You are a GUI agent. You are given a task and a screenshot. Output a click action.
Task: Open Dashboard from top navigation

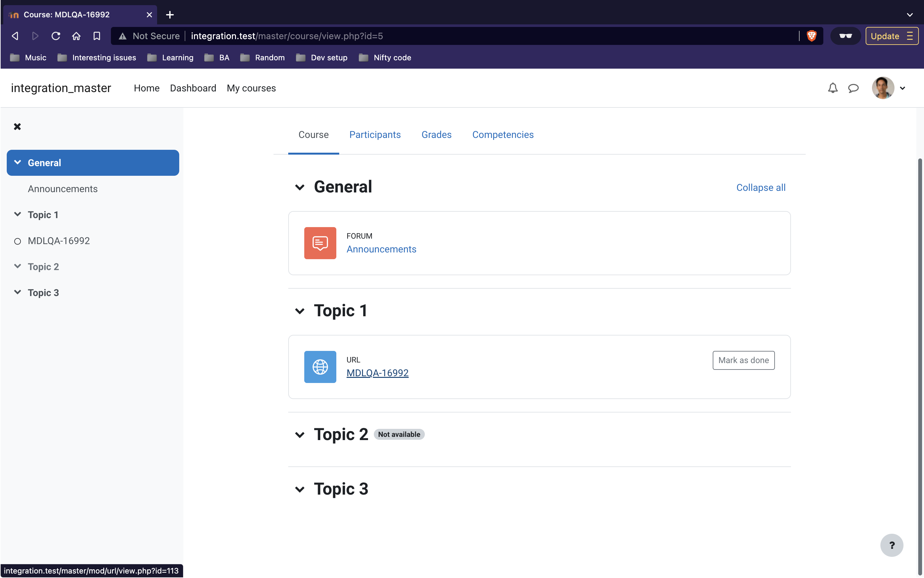(193, 88)
